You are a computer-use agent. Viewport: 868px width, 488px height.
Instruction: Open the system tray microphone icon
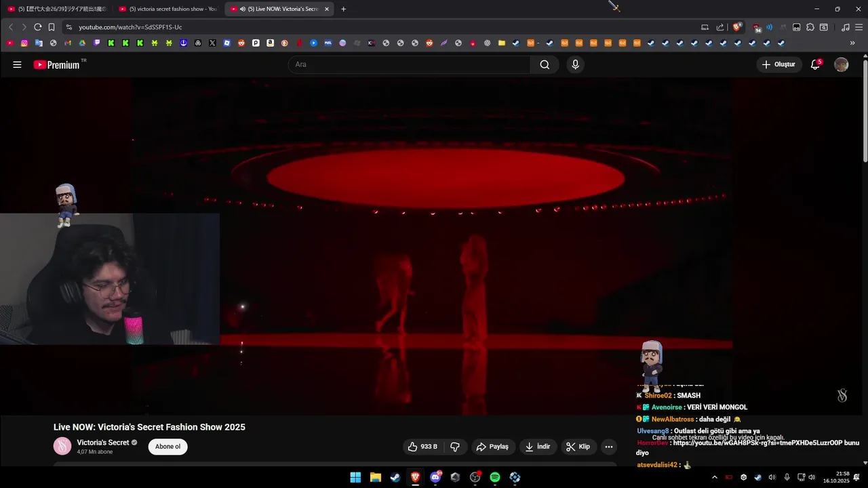click(x=787, y=477)
